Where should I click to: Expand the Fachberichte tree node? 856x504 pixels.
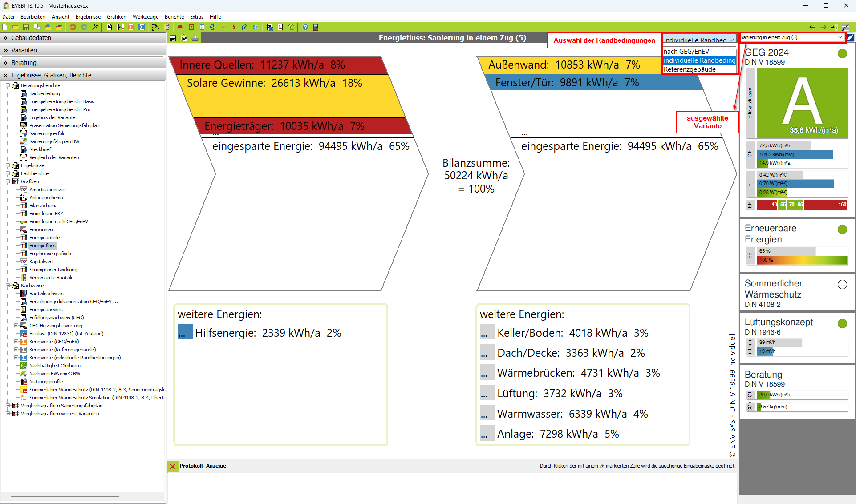click(8, 173)
